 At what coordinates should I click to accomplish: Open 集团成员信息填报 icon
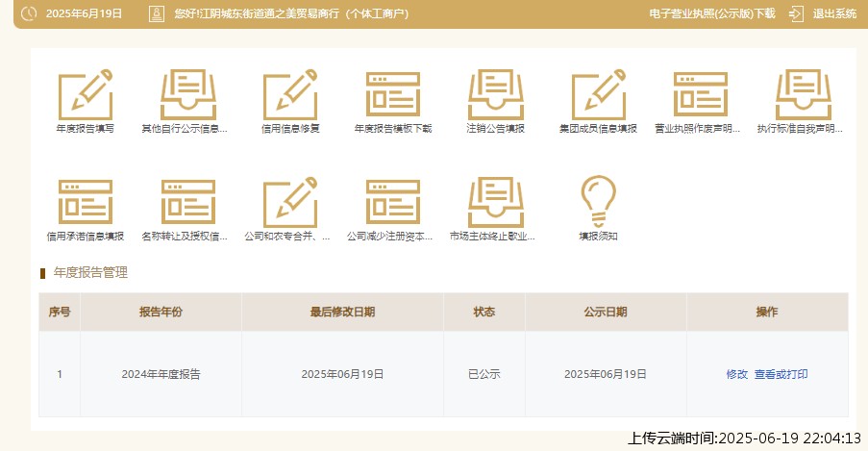pyautogui.click(x=599, y=95)
